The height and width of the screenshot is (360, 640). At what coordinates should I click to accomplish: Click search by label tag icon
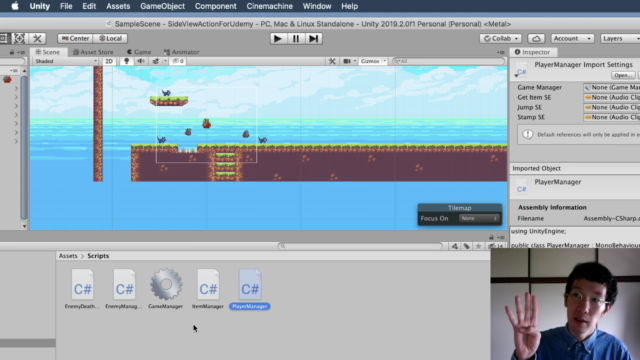467,246
